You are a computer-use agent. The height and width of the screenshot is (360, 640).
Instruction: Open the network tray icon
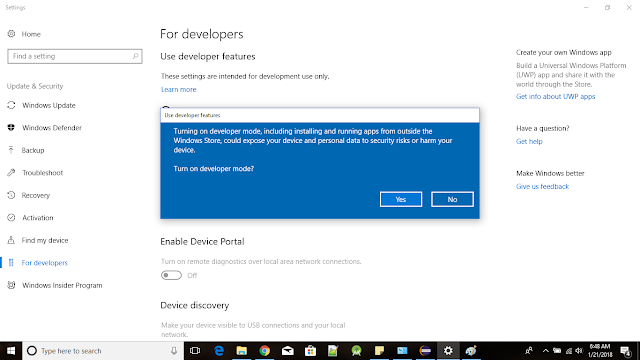(569, 351)
